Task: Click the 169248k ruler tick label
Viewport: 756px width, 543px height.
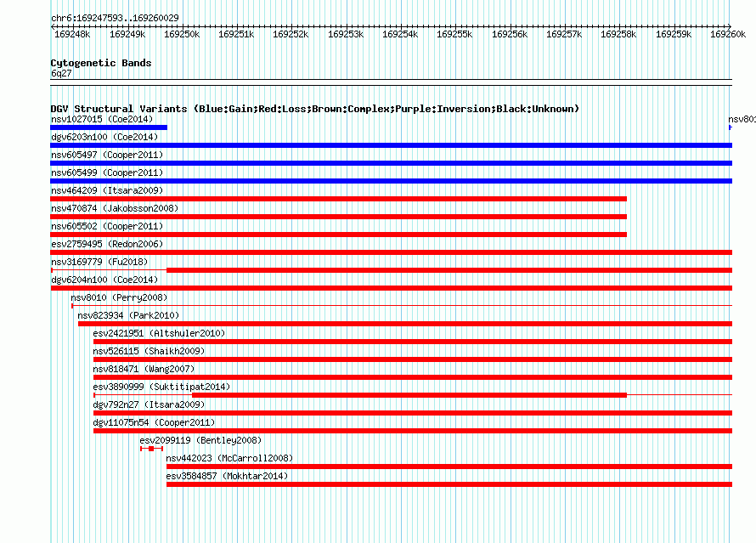Action: coord(72,34)
